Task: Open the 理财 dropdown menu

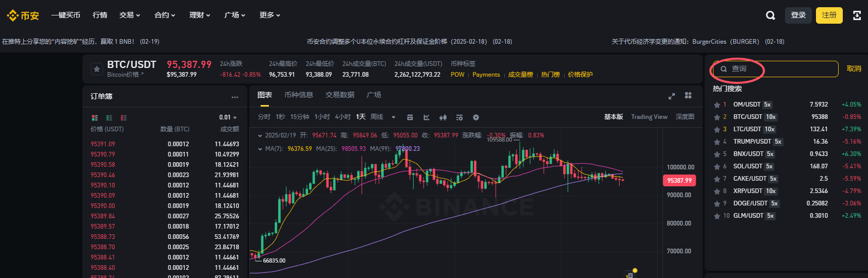Action: [x=200, y=15]
